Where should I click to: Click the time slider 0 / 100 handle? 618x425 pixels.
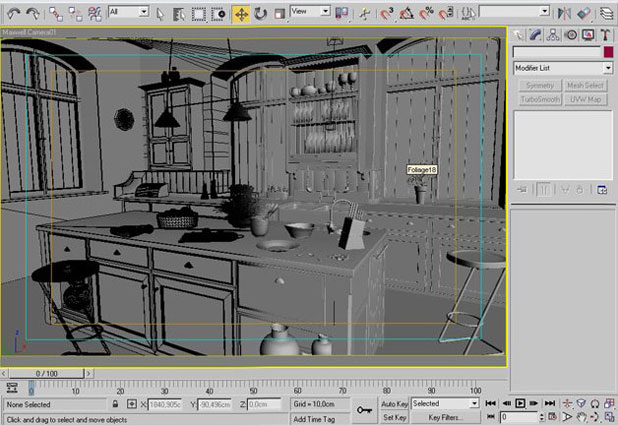point(47,373)
